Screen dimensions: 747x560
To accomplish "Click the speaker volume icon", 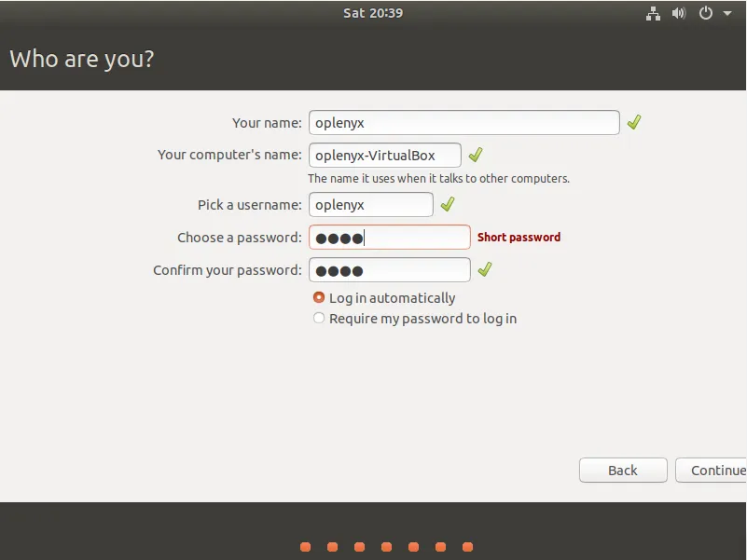I will pos(679,13).
